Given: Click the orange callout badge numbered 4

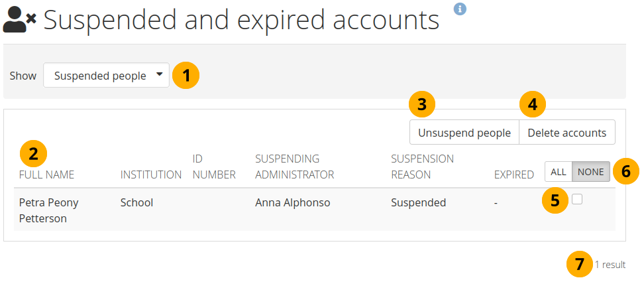Looking at the screenshot, I should point(533,104).
